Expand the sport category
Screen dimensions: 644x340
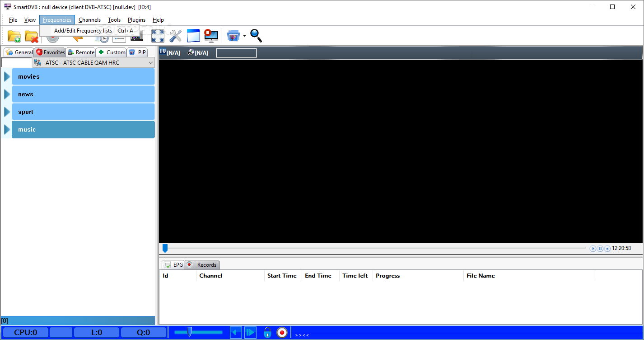coord(7,112)
